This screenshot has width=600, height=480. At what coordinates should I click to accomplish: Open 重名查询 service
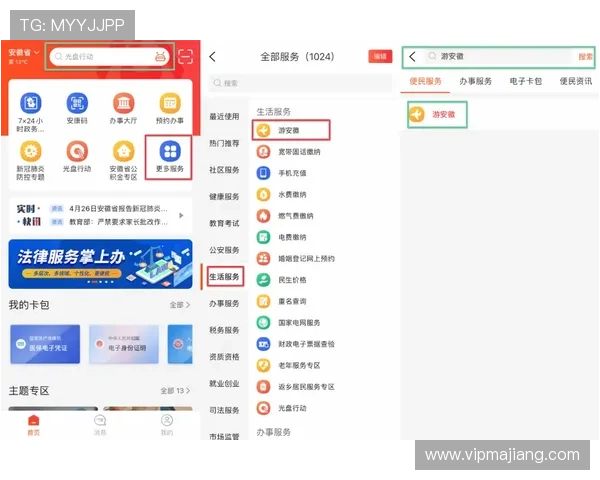[x=282, y=301]
